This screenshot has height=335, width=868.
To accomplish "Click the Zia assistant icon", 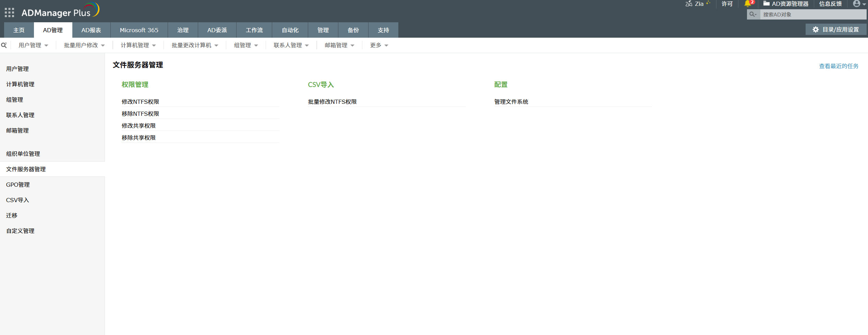I will pos(689,4).
